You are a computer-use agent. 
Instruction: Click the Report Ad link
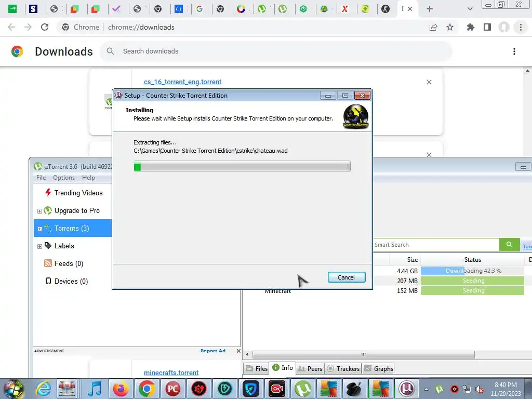pos(212,351)
